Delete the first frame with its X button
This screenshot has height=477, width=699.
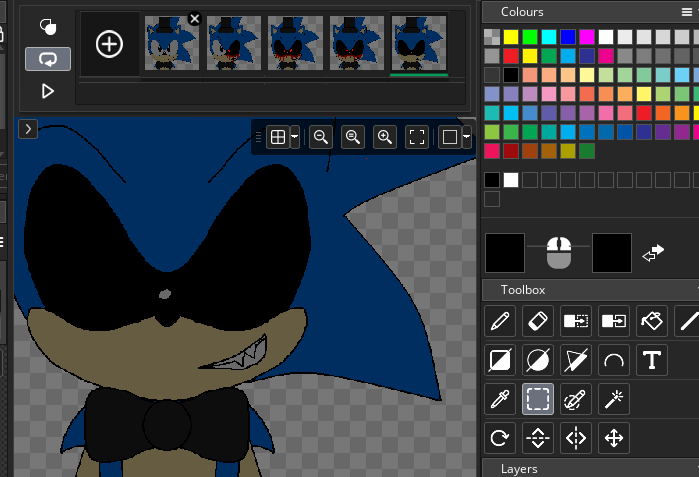pyautogui.click(x=195, y=19)
